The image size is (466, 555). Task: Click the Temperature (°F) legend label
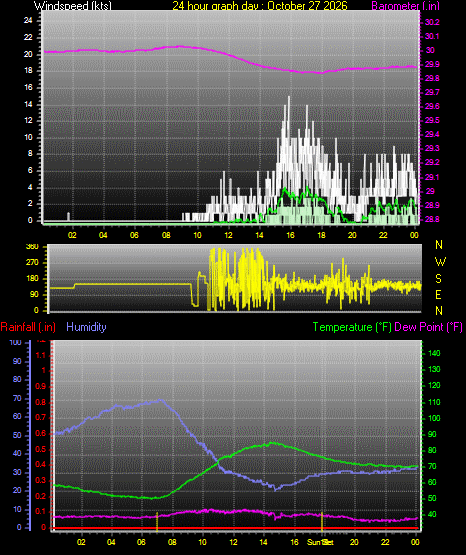click(352, 327)
